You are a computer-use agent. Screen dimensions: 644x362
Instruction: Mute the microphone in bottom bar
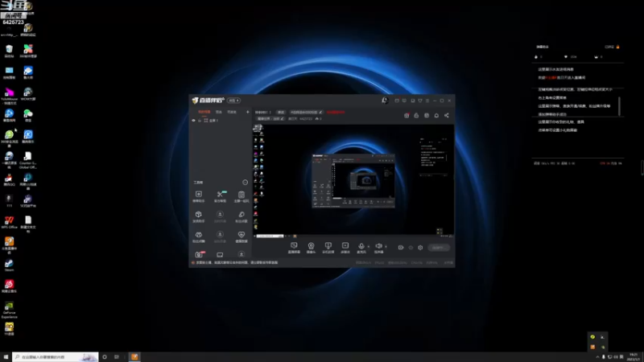(x=361, y=248)
